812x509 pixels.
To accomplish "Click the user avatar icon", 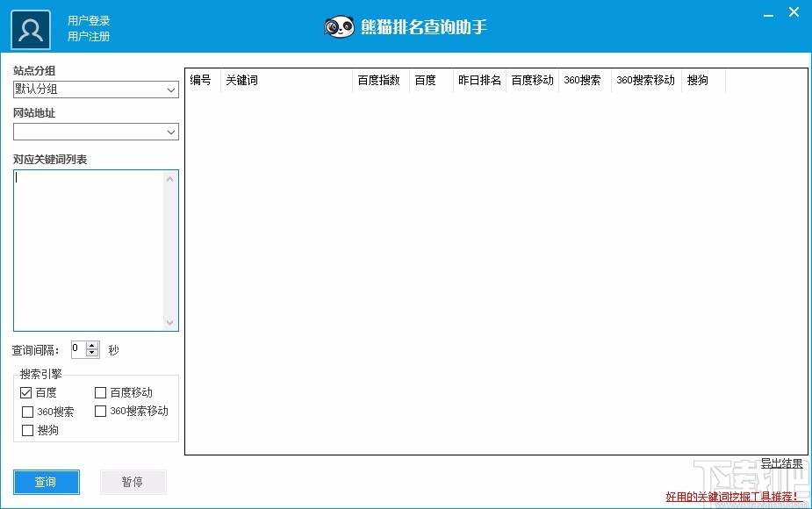I will click(30, 28).
